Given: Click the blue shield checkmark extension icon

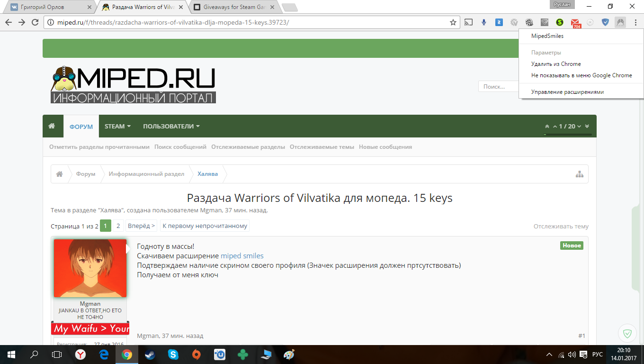Looking at the screenshot, I should click(x=605, y=22).
